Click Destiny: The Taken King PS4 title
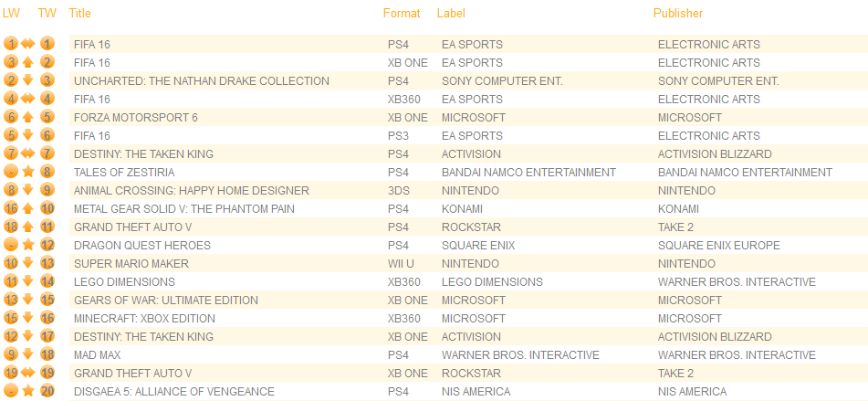 click(143, 154)
